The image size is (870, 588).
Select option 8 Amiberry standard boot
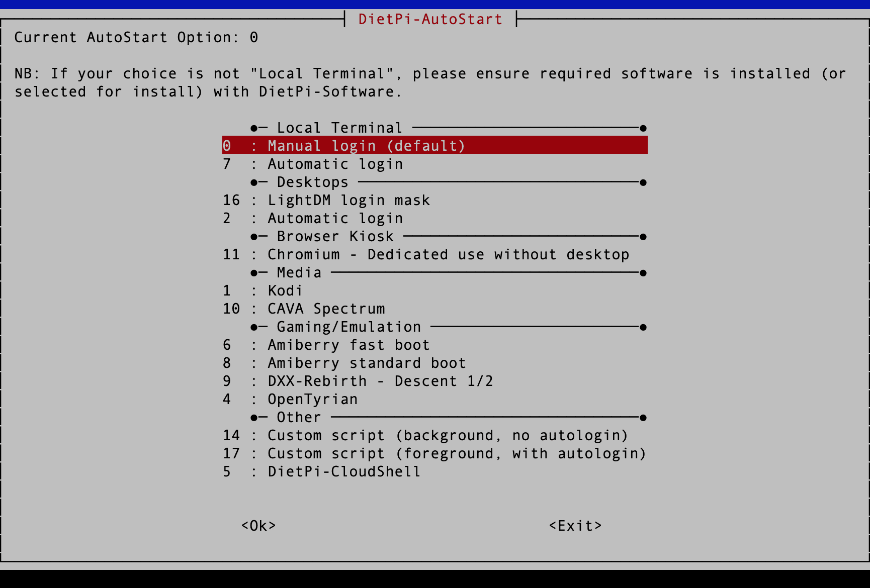[434, 363]
